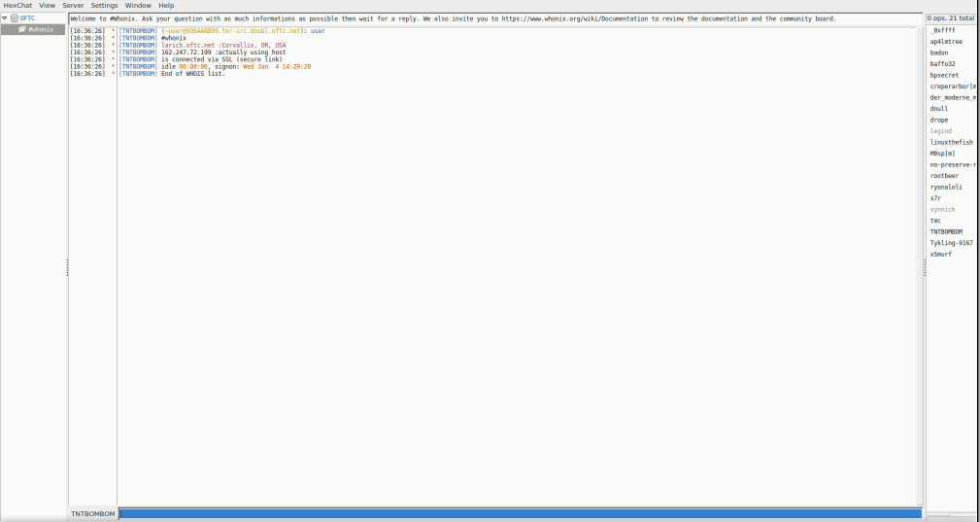Viewport: 980px width, 522px height.
Task: Open the HexChat menu
Action: pos(17,5)
